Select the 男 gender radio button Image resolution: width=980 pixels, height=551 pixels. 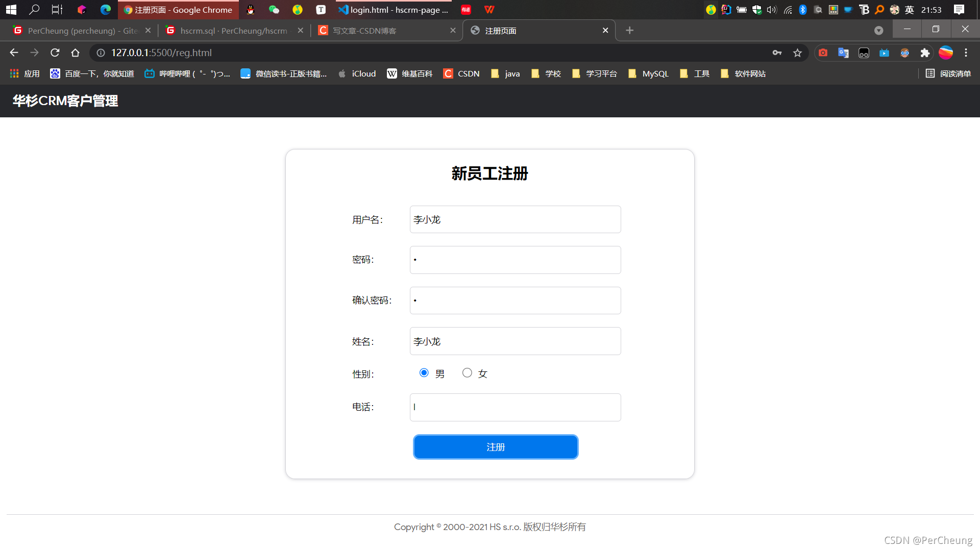424,373
